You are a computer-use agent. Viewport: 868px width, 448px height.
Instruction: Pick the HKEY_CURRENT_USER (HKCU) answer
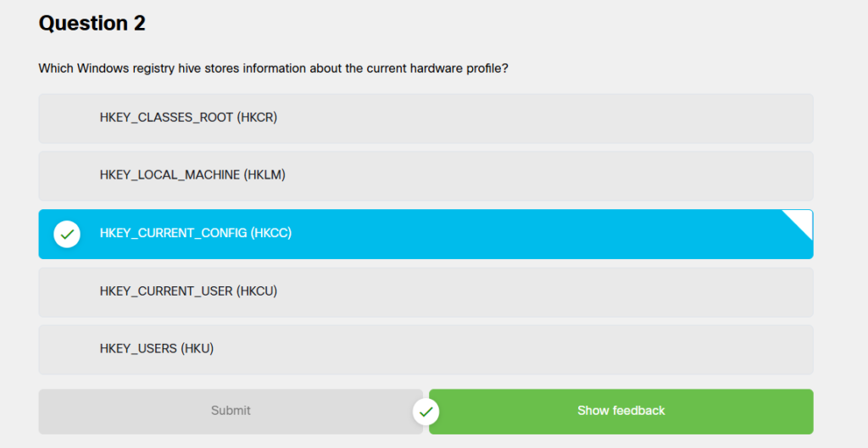pyautogui.click(x=426, y=292)
